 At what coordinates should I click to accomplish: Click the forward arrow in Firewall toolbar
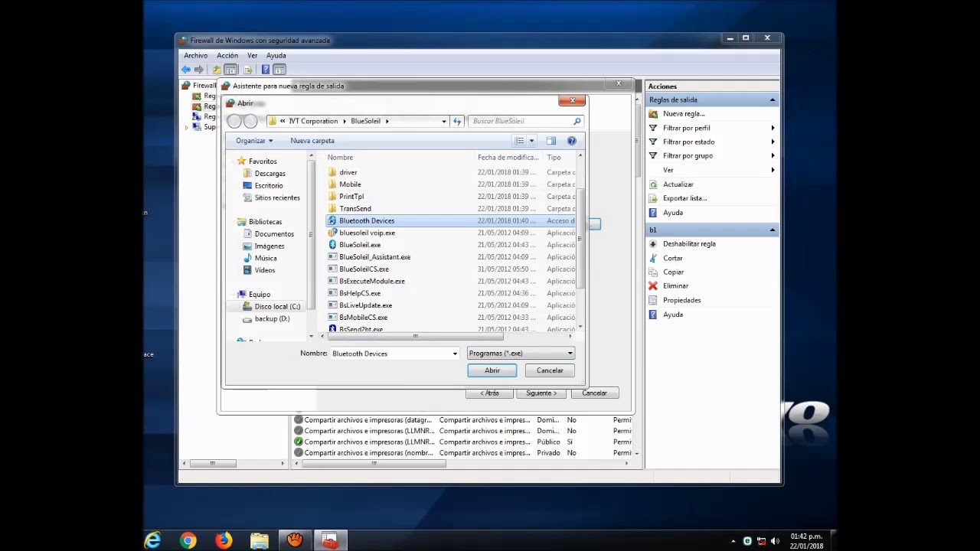point(199,70)
